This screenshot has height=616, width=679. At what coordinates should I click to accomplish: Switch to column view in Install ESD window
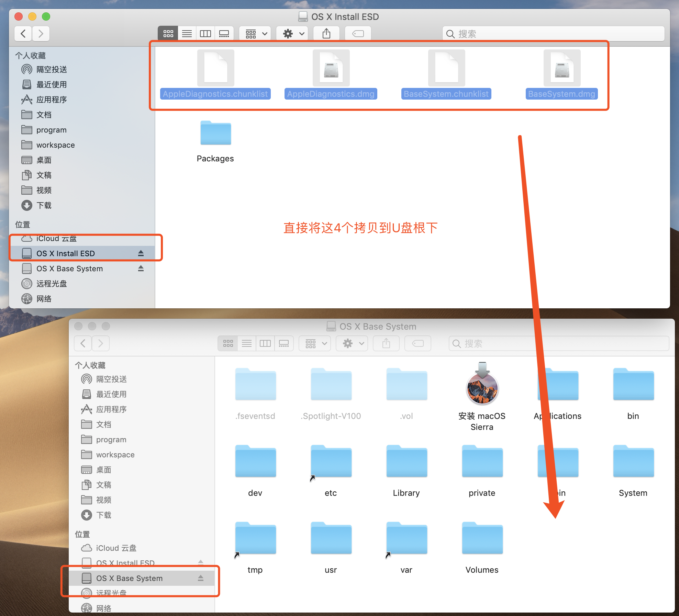point(205,34)
